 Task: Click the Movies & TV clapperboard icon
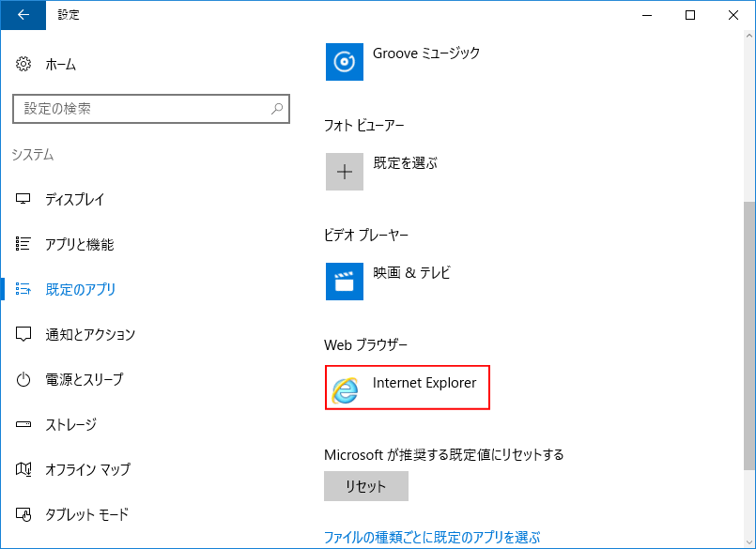click(344, 281)
